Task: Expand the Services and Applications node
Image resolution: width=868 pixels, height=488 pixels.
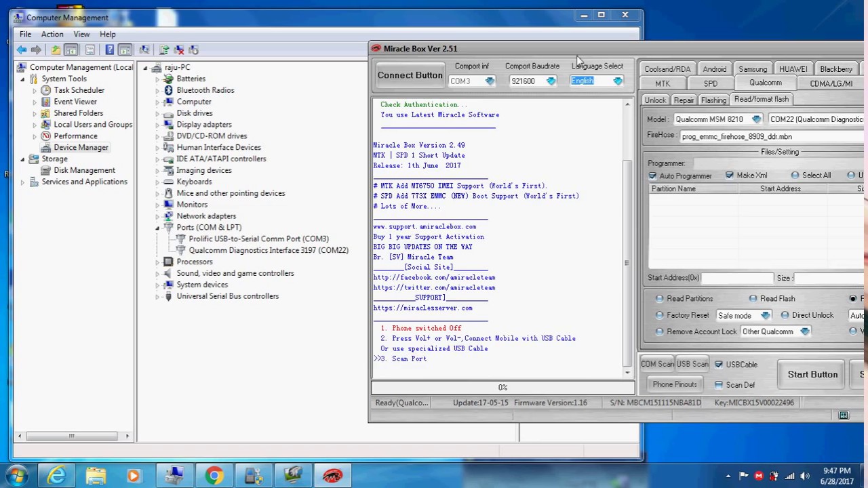Action: point(22,182)
